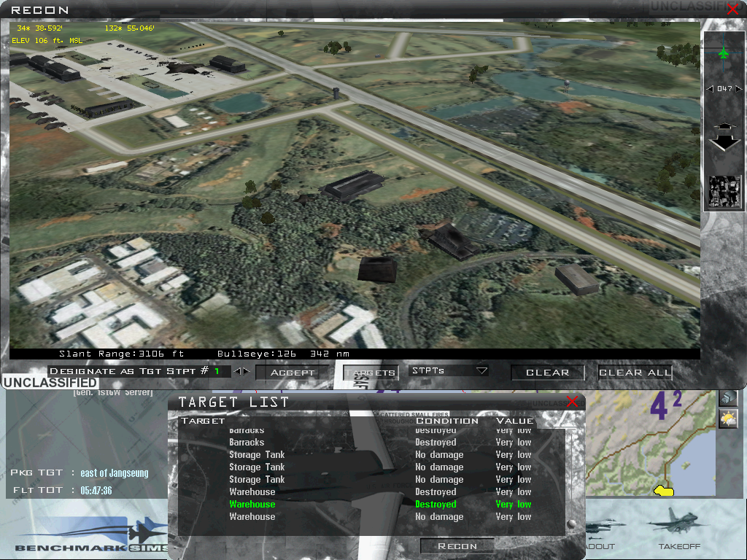Select the first Storage Tank row
This screenshot has width=747, height=560.
pyautogui.click(x=380, y=455)
